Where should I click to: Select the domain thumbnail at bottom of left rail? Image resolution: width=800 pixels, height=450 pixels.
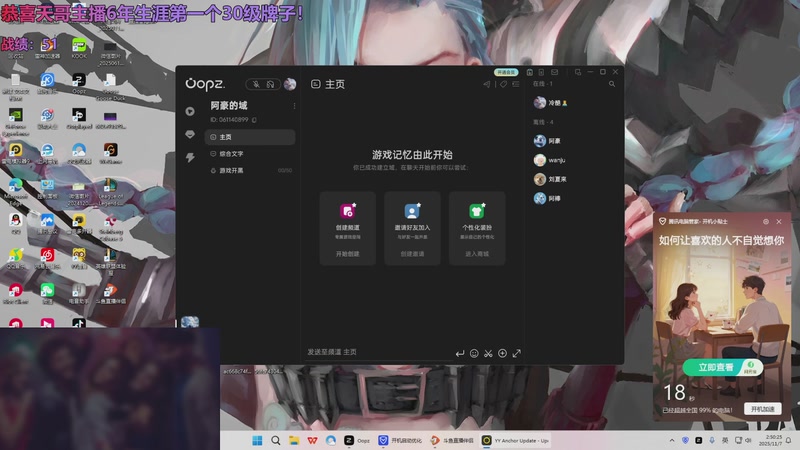click(190, 321)
